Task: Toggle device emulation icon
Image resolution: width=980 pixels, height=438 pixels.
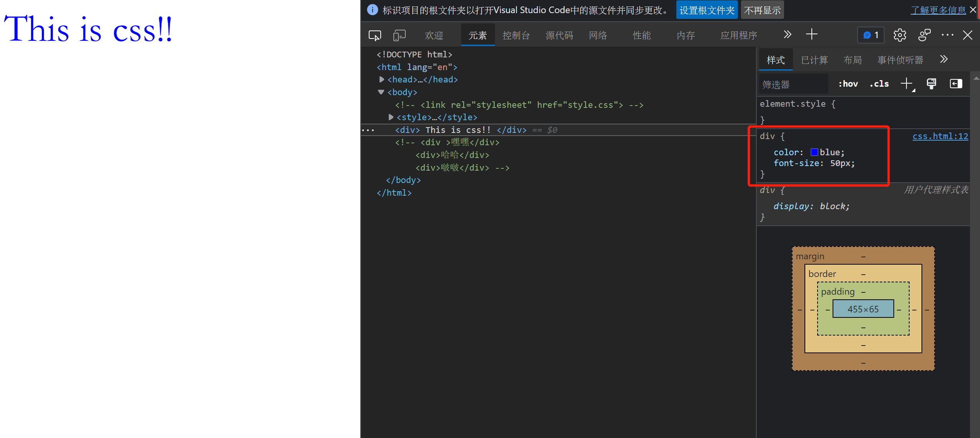Action: [399, 35]
